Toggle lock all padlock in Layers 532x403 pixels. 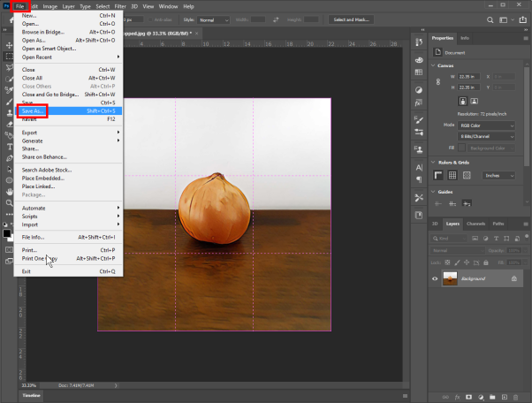pyautogui.click(x=486, y=262)
